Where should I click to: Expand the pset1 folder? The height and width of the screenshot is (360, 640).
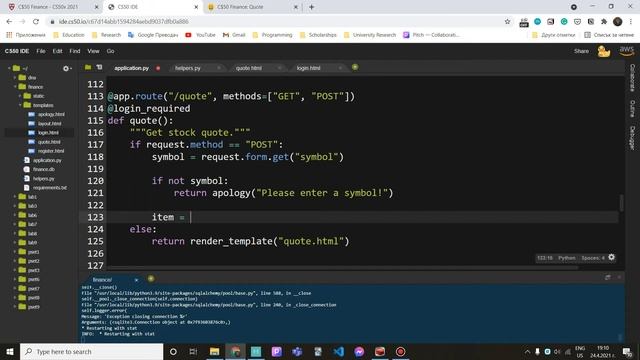pyautogui.click(x=16, y=252)
